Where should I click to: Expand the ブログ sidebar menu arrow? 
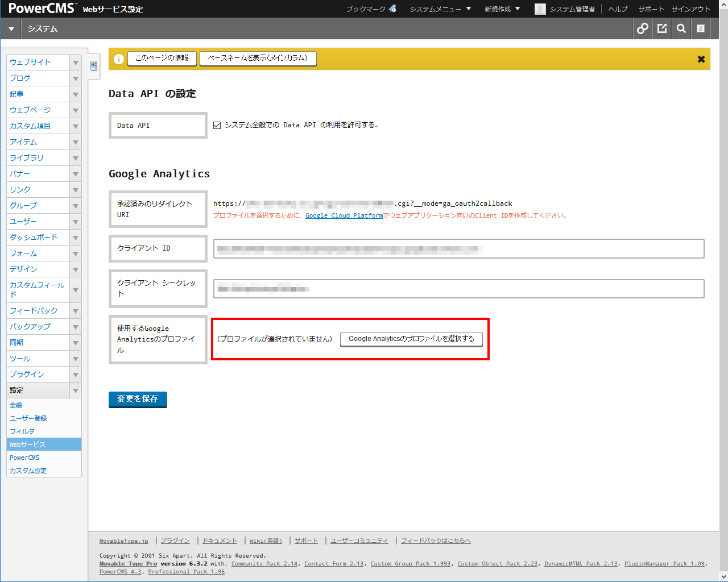pos(75,78)
